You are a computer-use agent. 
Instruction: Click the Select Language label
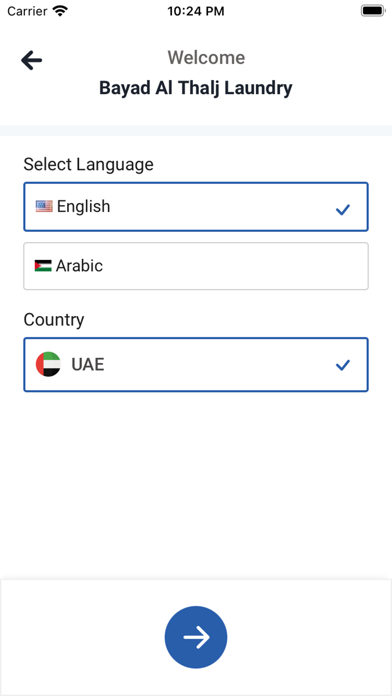88,164
